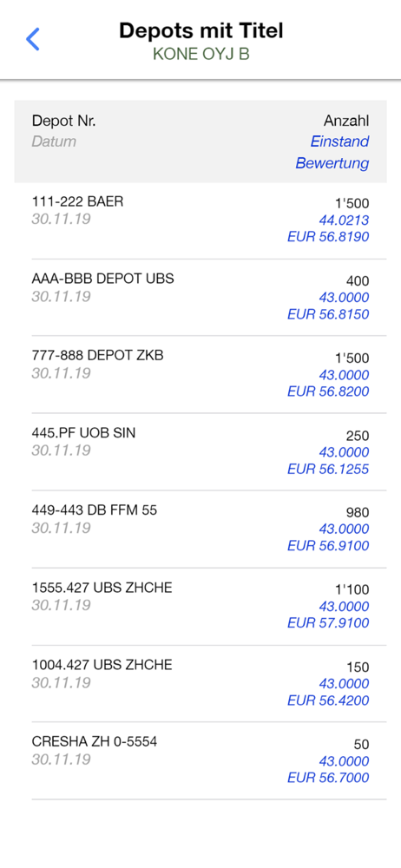Open the 1004.427 UBS ZHCHE row
The image size is (401, 868).
(x=200, y=683)
